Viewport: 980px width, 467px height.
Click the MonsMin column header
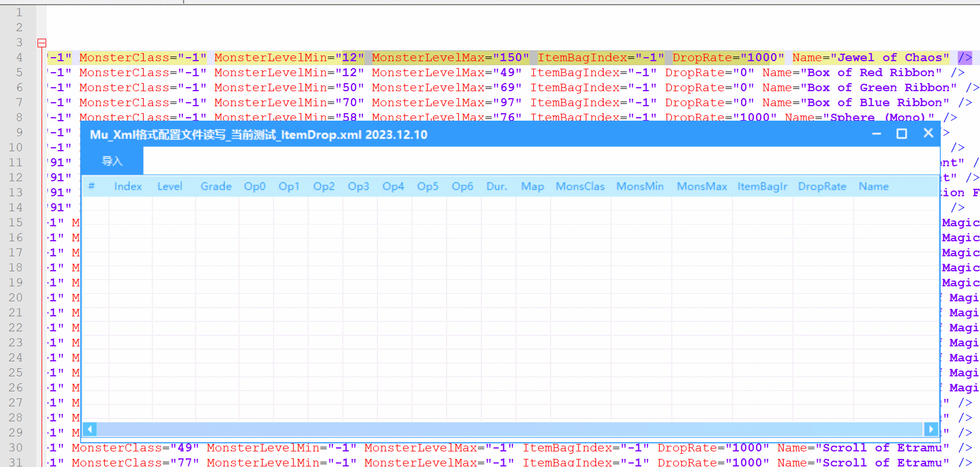639,186
